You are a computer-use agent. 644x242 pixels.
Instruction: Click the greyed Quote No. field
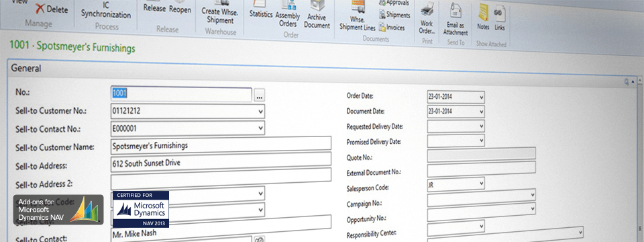click(x=482, y=154)
